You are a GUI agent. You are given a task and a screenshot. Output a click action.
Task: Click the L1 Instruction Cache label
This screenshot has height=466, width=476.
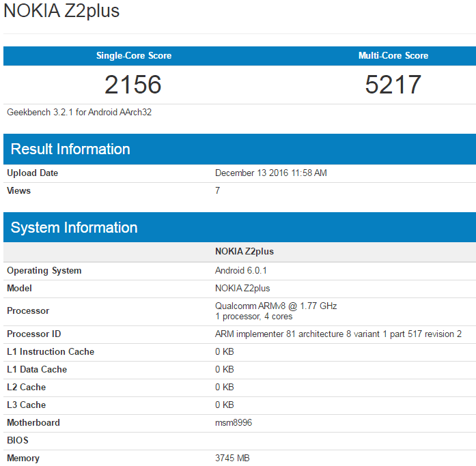51,352
